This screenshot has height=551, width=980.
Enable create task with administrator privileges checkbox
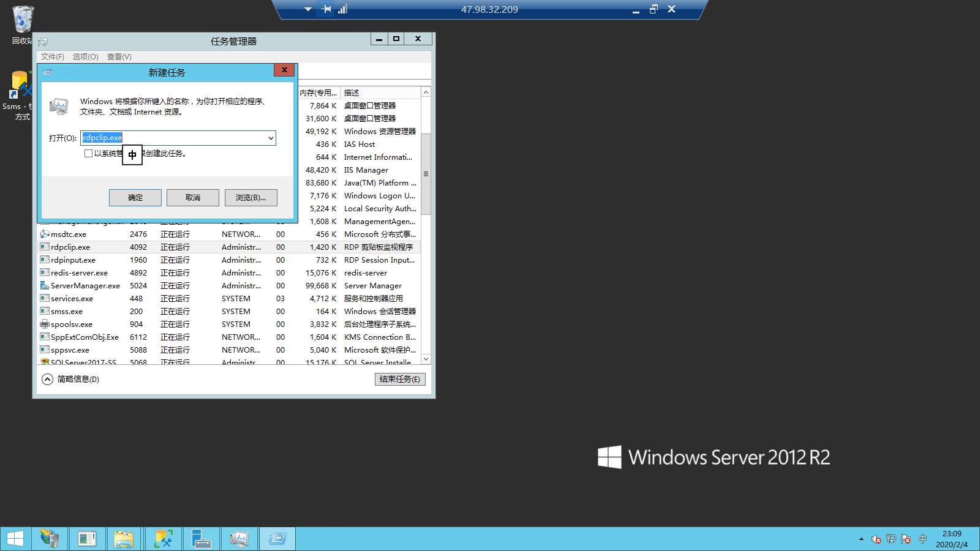coord(89,154)
